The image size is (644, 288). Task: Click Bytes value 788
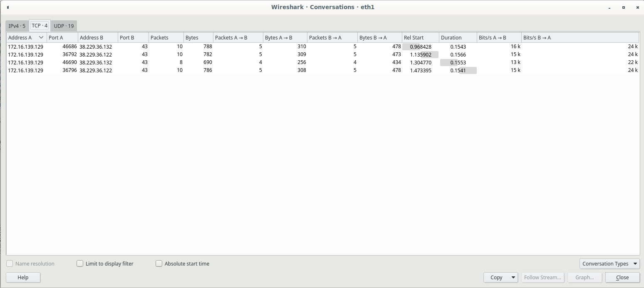208,47
